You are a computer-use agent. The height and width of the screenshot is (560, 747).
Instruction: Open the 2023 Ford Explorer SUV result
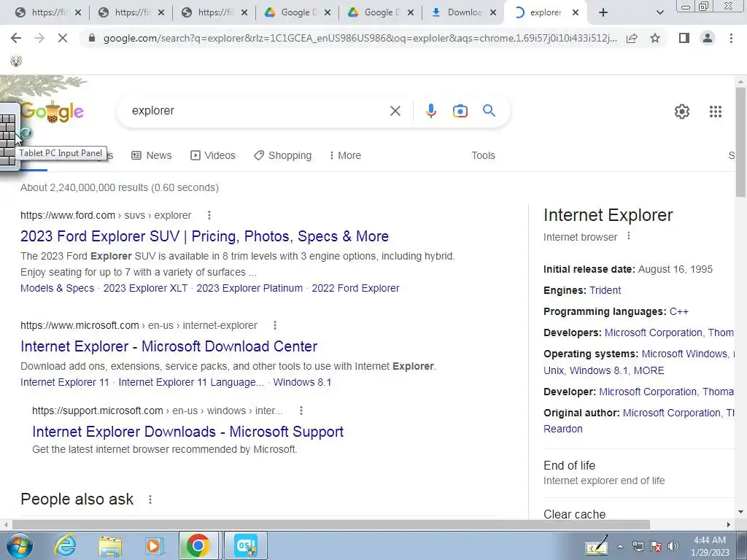pyautogui.click(x=204, y=236)
